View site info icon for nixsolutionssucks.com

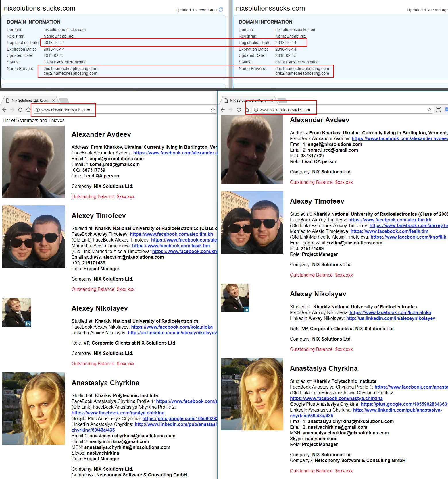coord(37,110)
